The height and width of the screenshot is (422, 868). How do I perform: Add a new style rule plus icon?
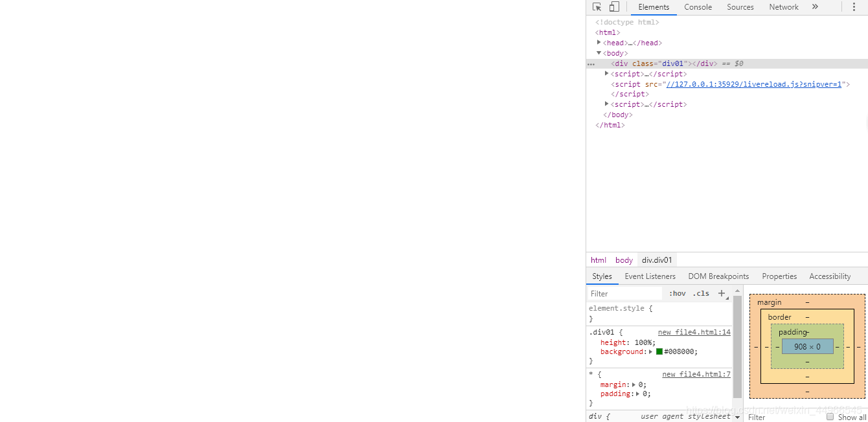pyautogui.click(x=722, y=293)
